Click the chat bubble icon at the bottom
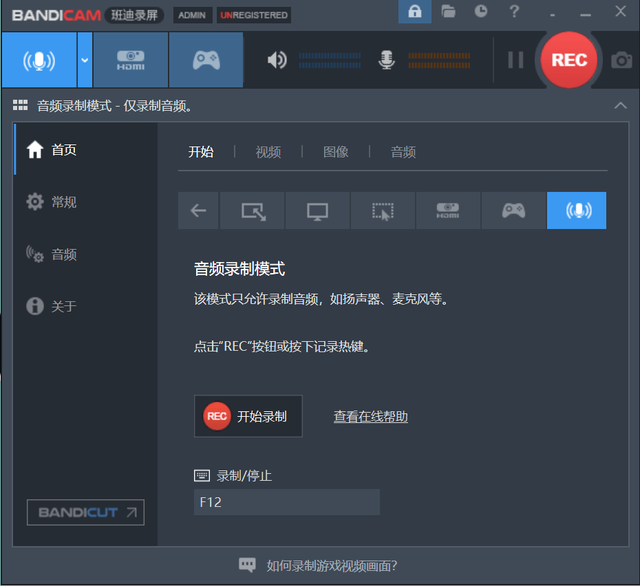The width and height of the screenshot is (640, 586). pyautogui.click(x=247, y=565)
